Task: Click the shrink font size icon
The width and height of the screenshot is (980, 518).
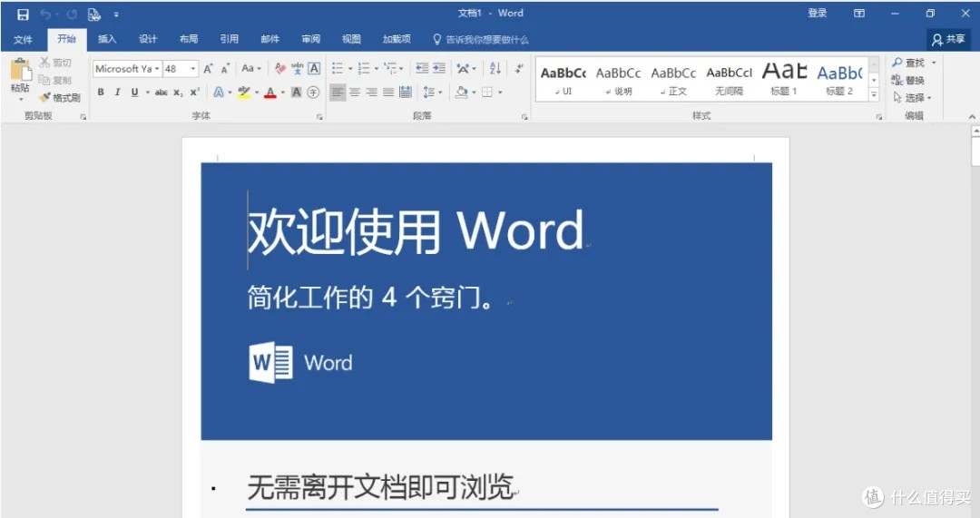Action: (225, 69)
